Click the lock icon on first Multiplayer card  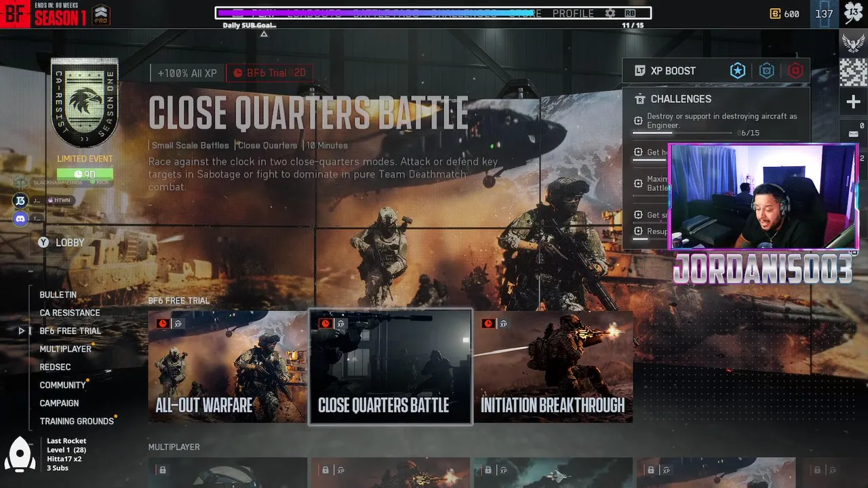[x=162, y=470]
